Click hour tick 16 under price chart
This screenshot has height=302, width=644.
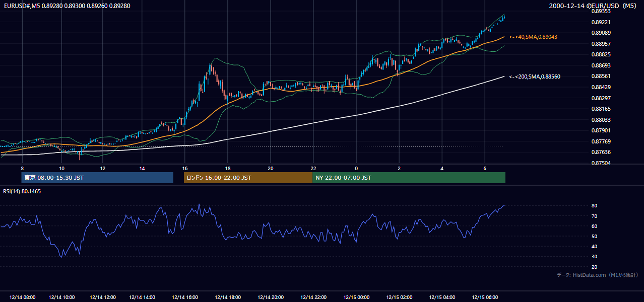[x=185, y=168]
